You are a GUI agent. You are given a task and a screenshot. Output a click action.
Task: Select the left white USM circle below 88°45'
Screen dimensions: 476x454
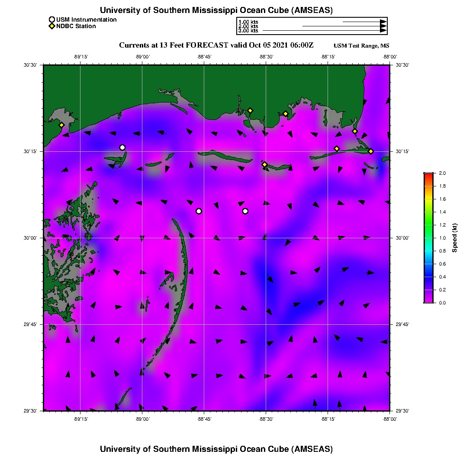[x=199, y=211]
